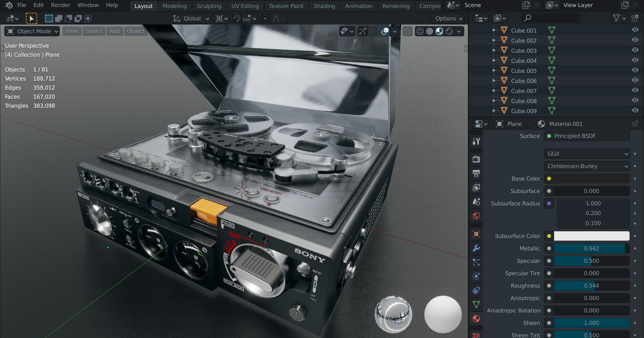
Task: Hide Cube.007 in viewport
Action: 635,90
